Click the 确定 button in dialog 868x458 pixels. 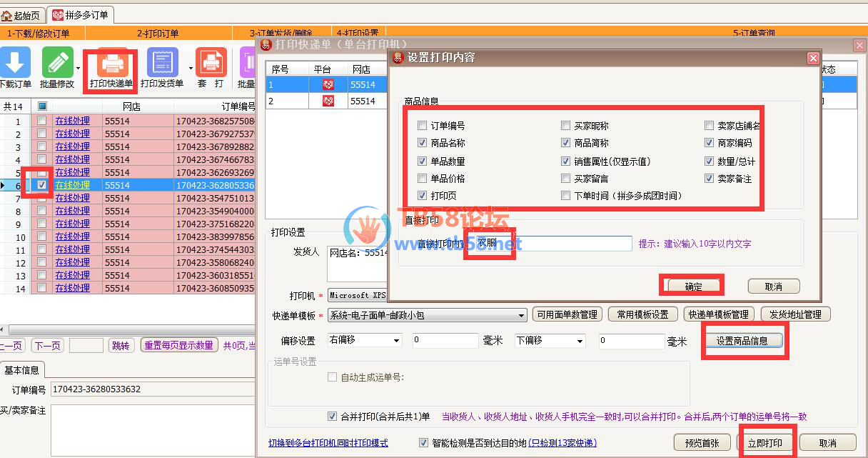693,287
